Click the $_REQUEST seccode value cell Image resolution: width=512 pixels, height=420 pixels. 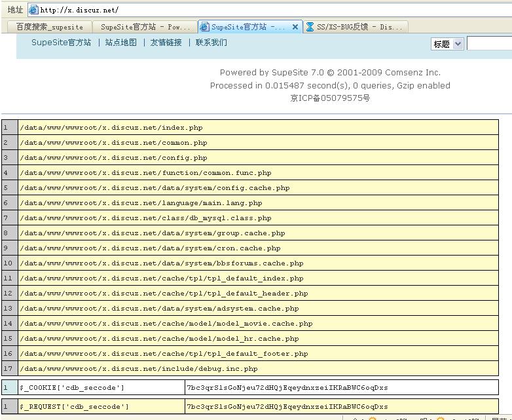pos(342,407)
